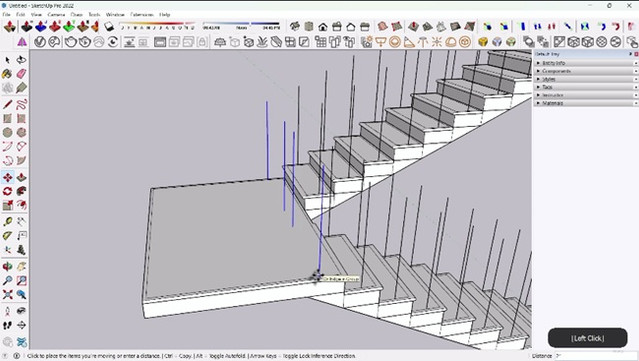639x361 pixels.
Task: Select the Pan hand tool
Action: pos(21,267)
